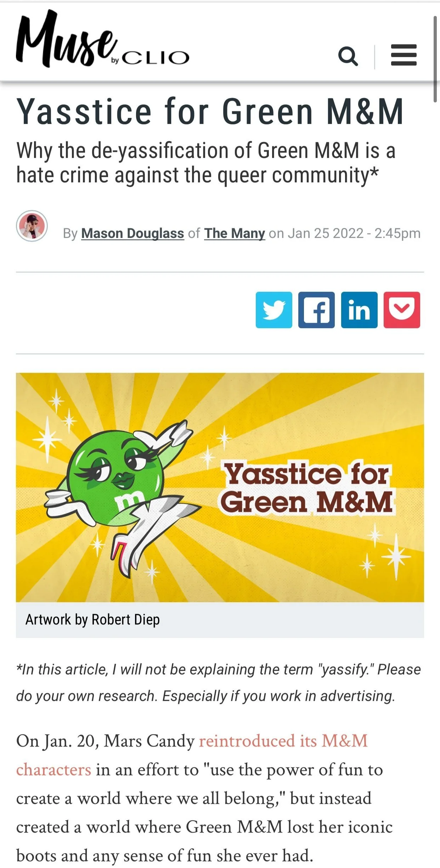The width and height of the screenshot is (440, 868).
Task: Click the page scrollbar thumb
Action: pyautogui.click(x=435, y=59)
